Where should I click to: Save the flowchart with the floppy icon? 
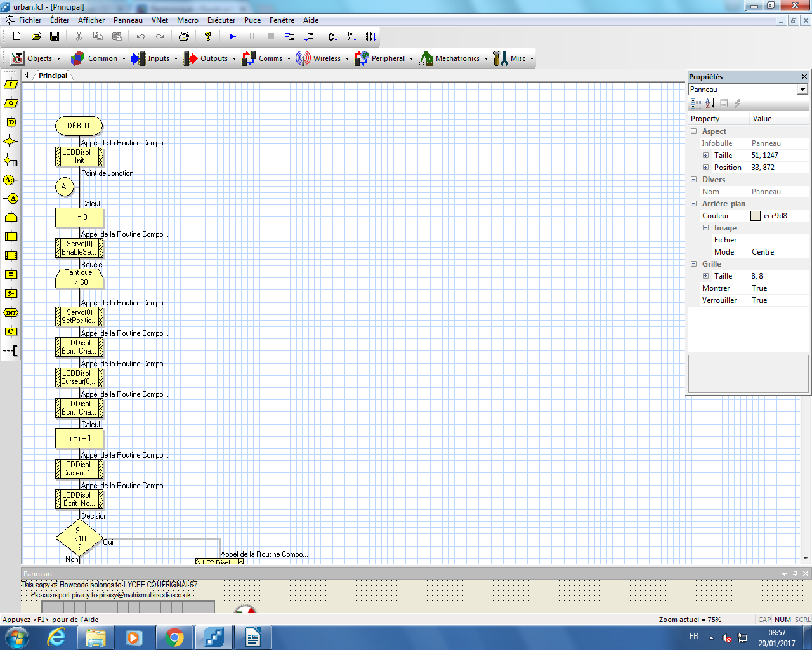coord(55,36)
